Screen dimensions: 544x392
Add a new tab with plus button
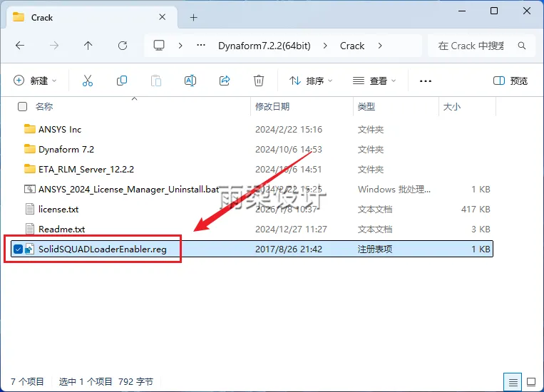point(194,17)
